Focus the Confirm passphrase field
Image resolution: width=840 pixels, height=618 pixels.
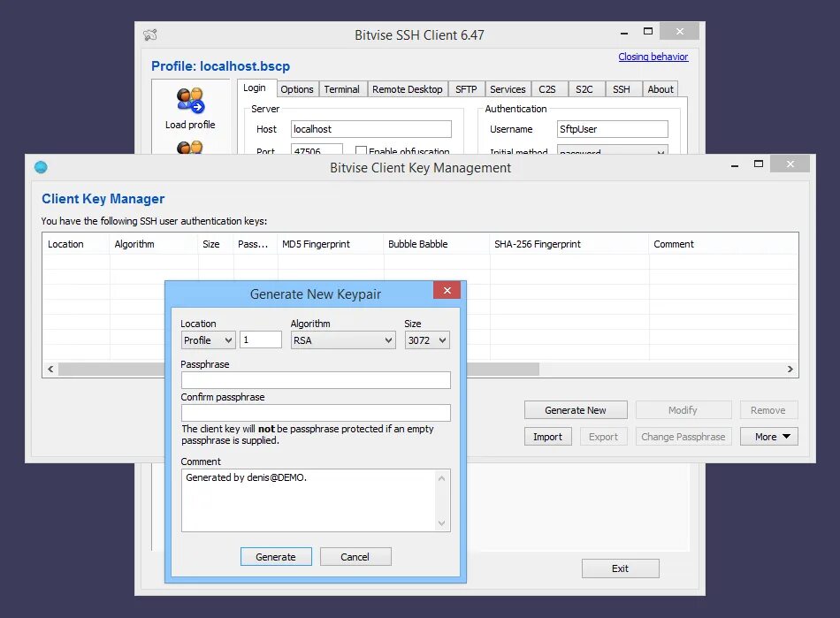(x=316, y=413)
